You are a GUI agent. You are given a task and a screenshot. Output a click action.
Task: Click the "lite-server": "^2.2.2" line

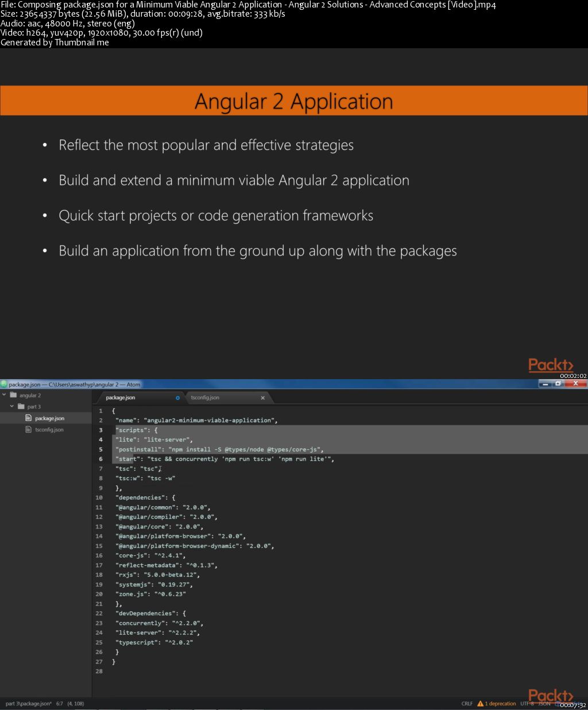(157, 633)
